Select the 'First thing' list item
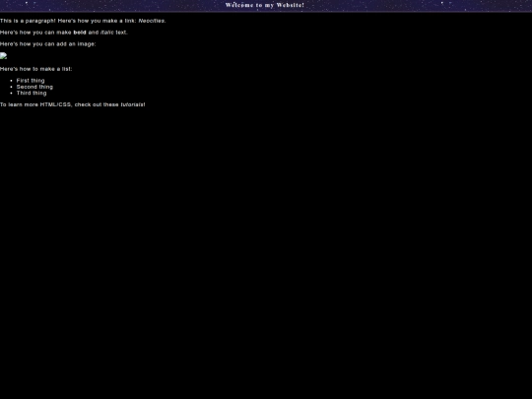 pyautogui.click(x=31, y=81)
